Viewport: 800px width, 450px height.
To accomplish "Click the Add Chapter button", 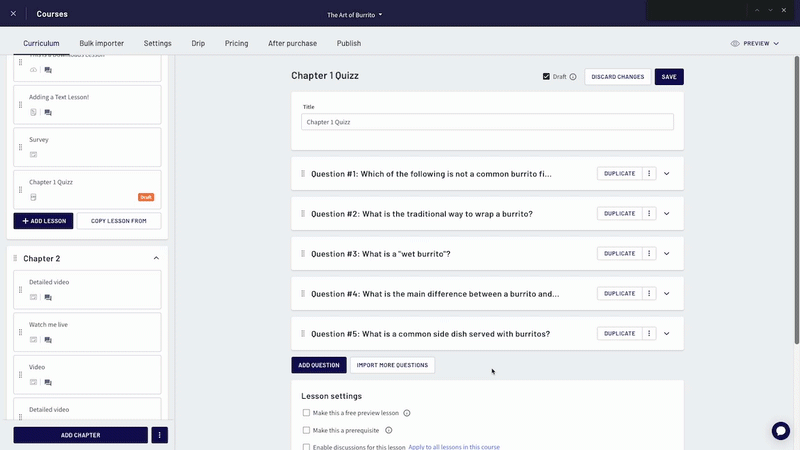I will [x=81, y=435].
